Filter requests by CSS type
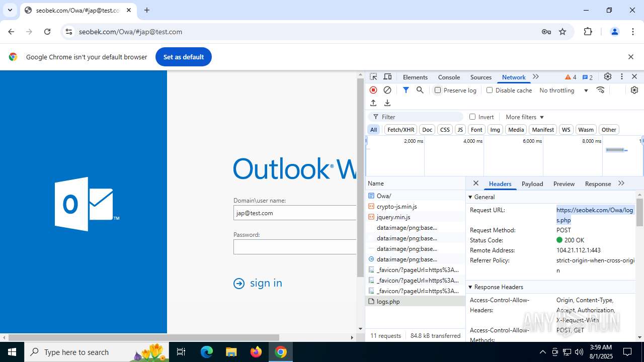644x362 pixels. pos(445,130)
